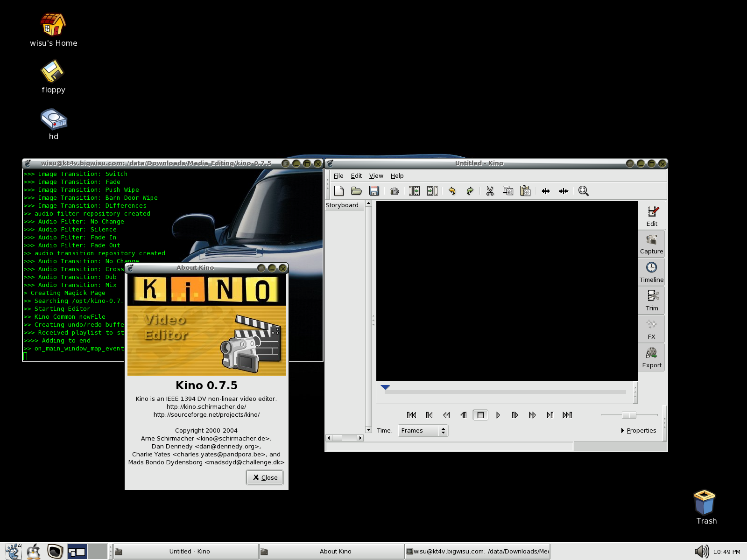Click the blue scrub bar position marker

(x=385, y=387)
